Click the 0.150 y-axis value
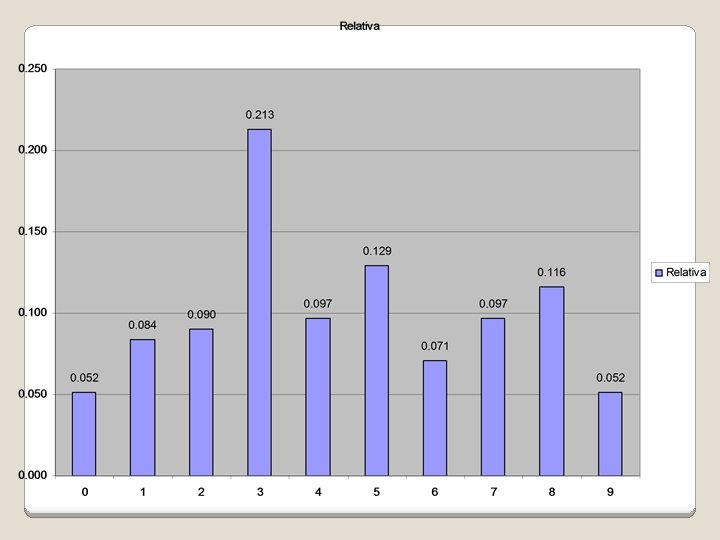This screenshot has width=720, height=540. (x=33, y=231)
